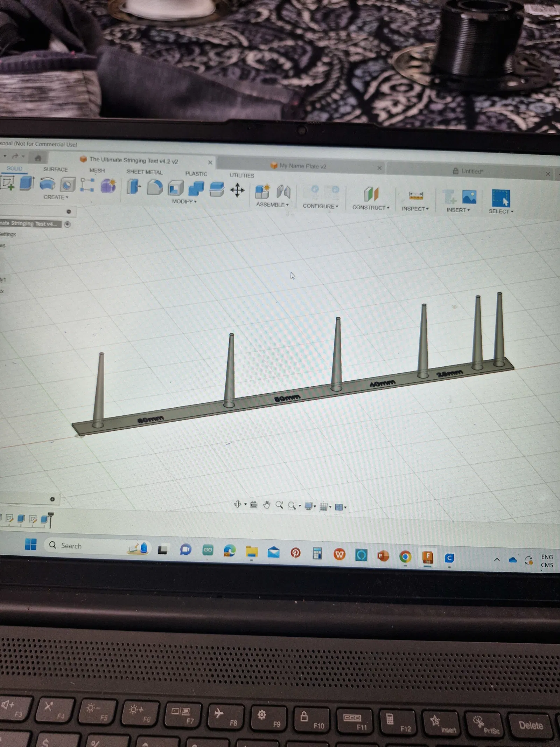The image size is (560, 747).
Task: Click the taskbar Search box
Action: [x=98, y=546]
